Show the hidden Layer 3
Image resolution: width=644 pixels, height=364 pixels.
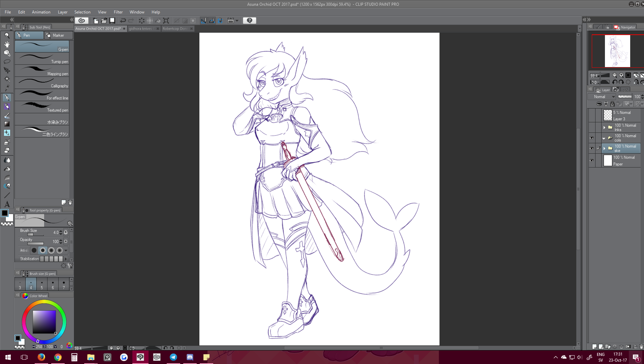click(591, 115)
